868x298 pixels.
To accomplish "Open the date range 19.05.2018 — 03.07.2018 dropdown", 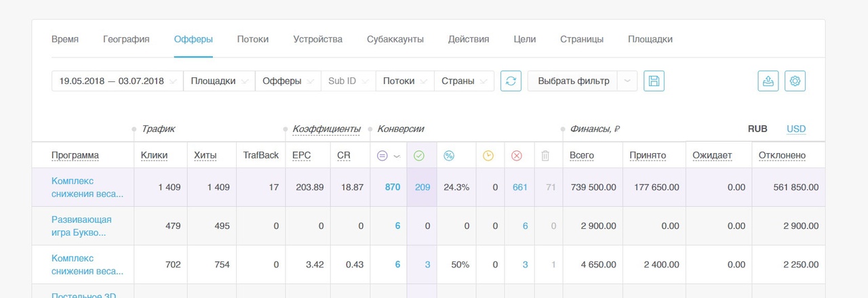I will pos(117,81).
